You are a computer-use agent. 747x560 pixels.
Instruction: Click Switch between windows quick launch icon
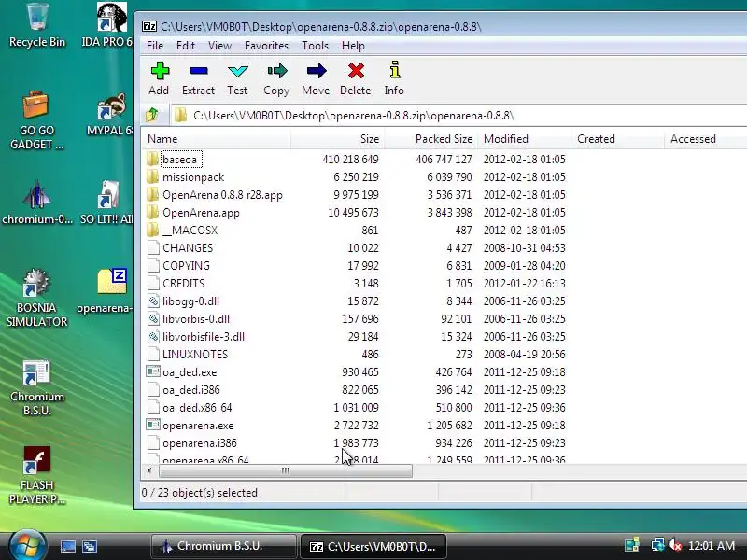[x=90, y=546]
